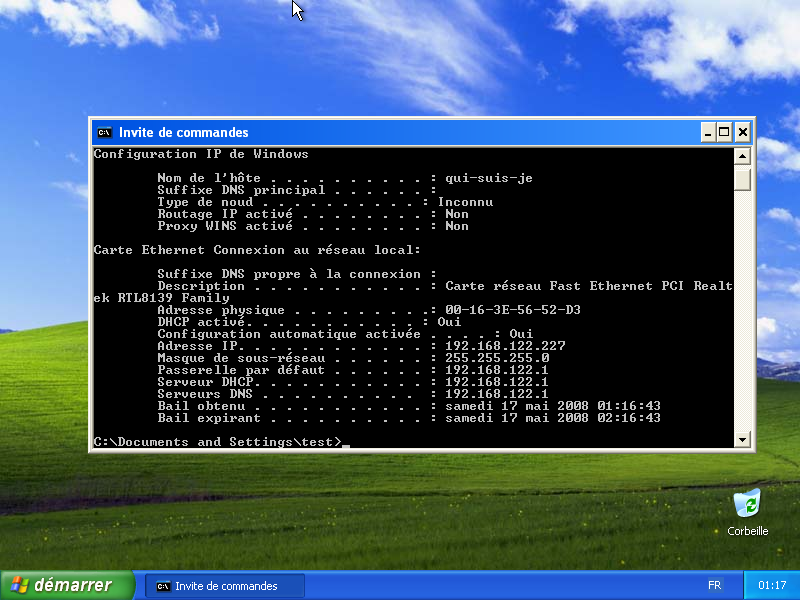Viewport: 800px width, 600px height.
Task: Minimize the Invite de commandes window
Action: [707, 132]
